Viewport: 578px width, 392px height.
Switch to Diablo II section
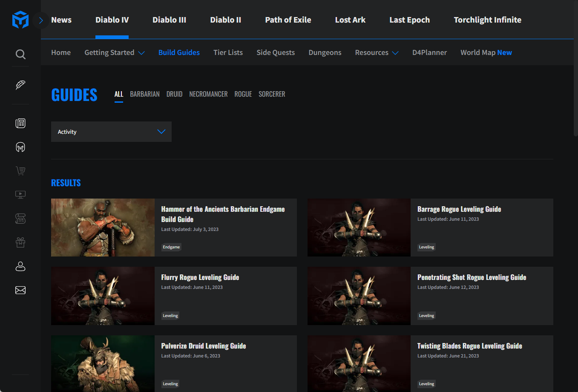225,20
